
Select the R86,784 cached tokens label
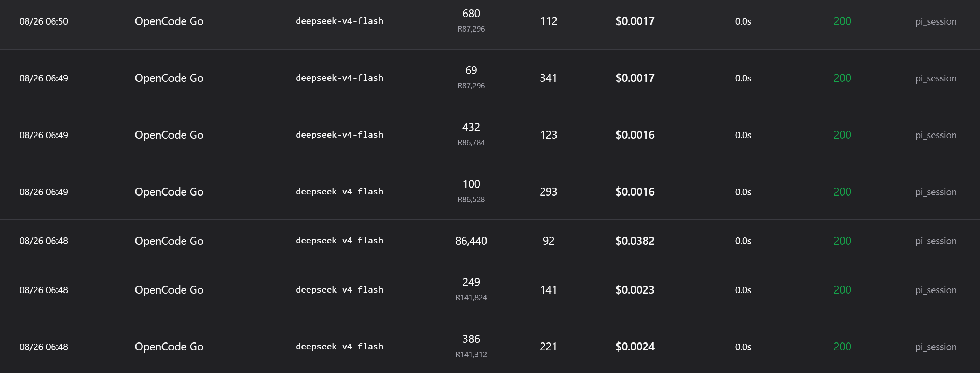point(471,142)
